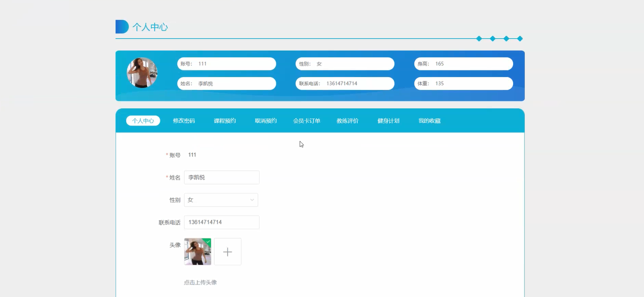The height and width of the screenshot is (297, 644).
Task: Click the 点击上传头像 hint text
Action: 201,282
